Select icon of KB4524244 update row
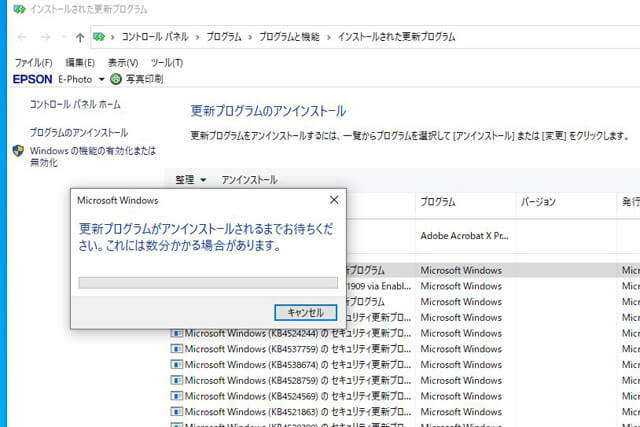640x427 pixels. tap(176, 334)
